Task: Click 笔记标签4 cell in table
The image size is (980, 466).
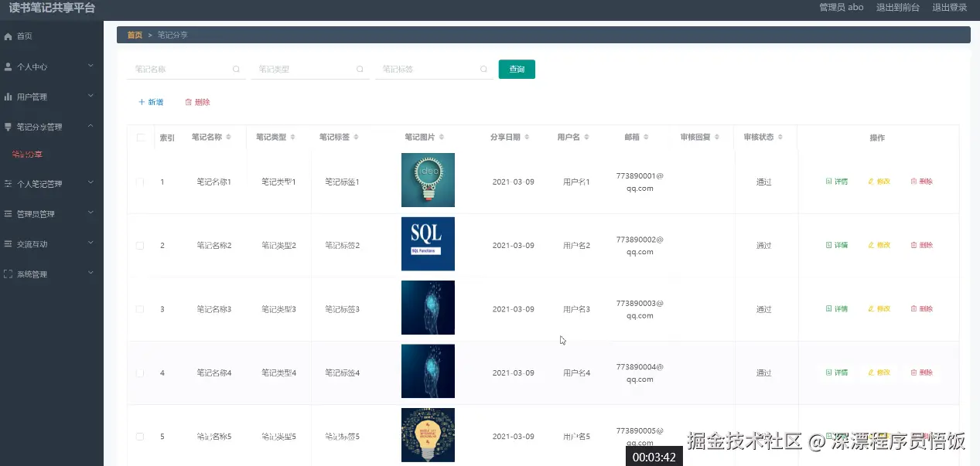Action: coord(342,373)
